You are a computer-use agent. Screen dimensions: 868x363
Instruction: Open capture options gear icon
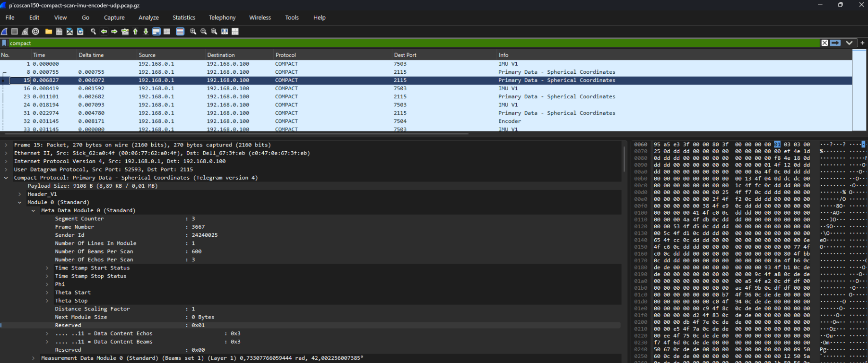pos(35,32)
